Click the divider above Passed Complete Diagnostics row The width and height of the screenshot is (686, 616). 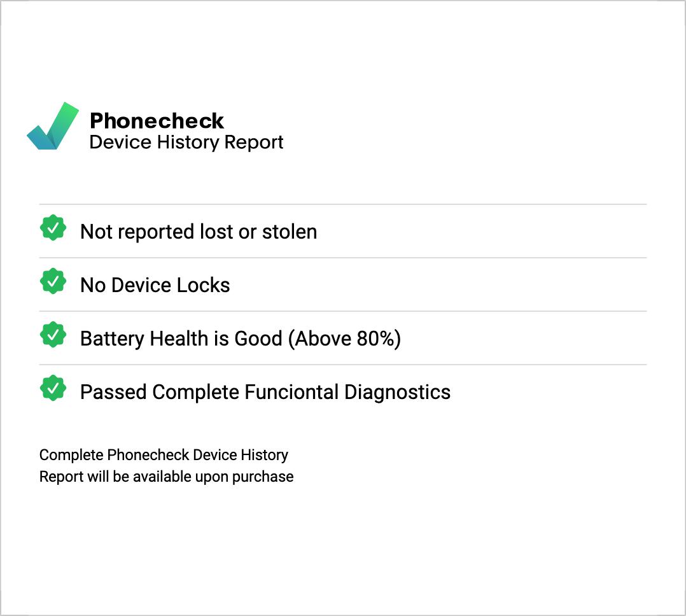(342, 365)
